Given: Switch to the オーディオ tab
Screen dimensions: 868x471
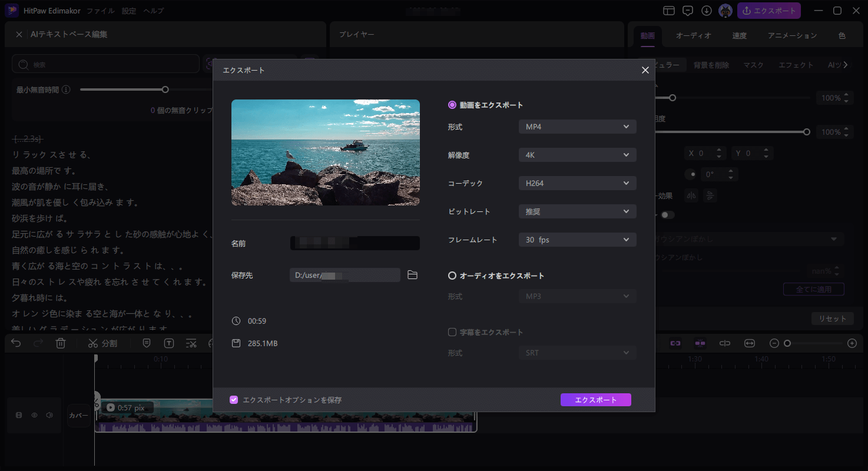Looking at the screenshot, I should pyautogui.click(x=693, y=35).
